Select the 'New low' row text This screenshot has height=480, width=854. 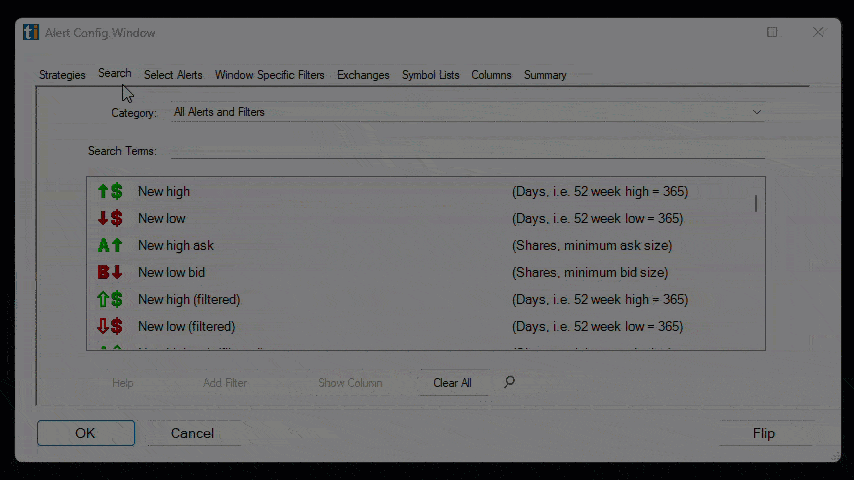click(162, 218)
